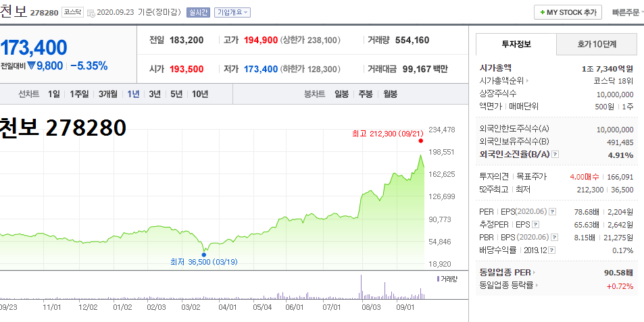Click the current price 173,400
Screen dimensions: 644x322
[x=34, y=48]
